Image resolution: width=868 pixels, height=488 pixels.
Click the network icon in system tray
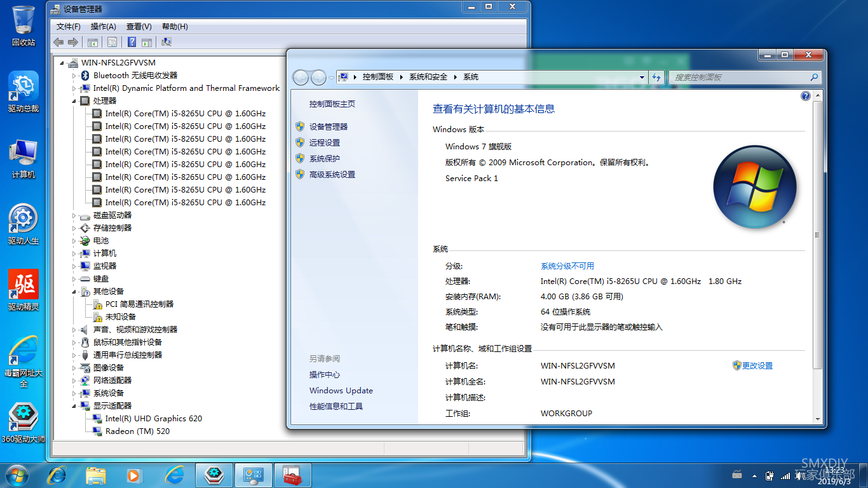tap(785, 475)
